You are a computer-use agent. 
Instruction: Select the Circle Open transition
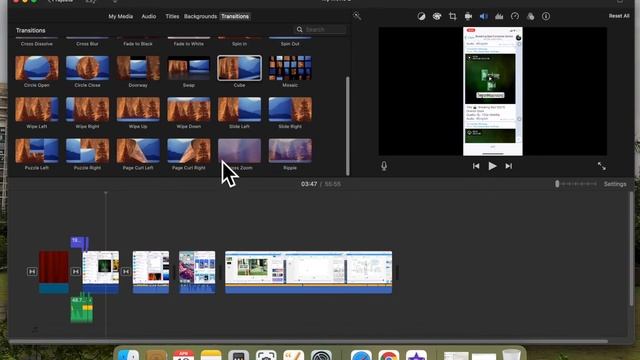pyautogui.click(x=37, y=68)
